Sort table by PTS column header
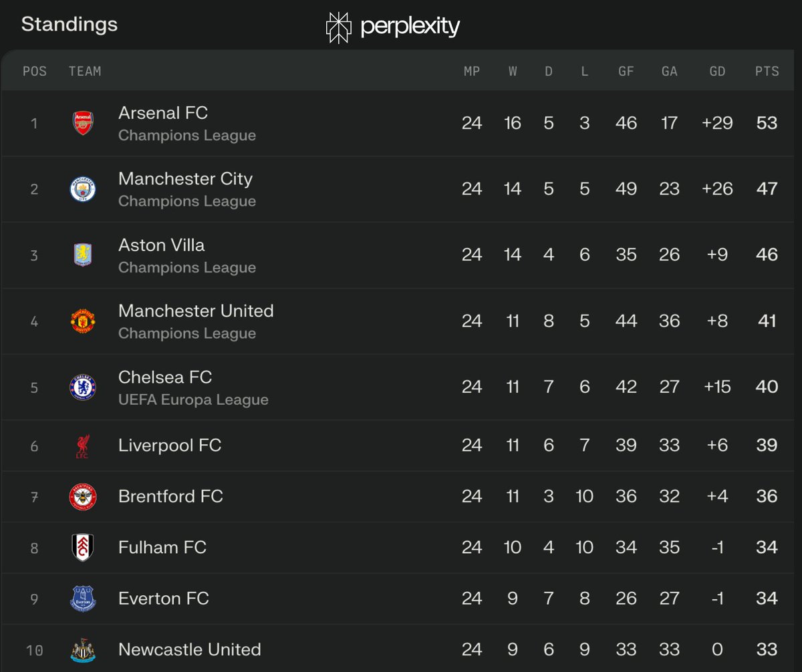This screenshot has height=672, width=802. click(767, 71)
